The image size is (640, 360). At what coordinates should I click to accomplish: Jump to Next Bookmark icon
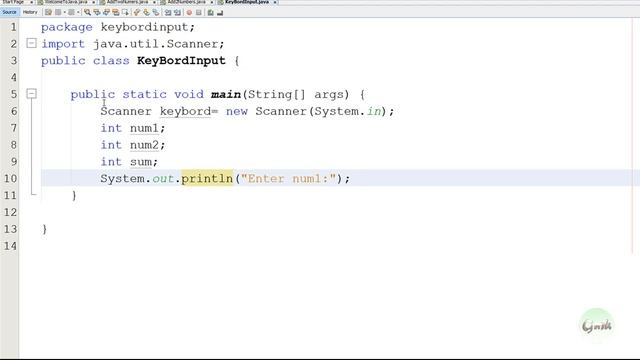pyautogui.click(x=146, y=12)
